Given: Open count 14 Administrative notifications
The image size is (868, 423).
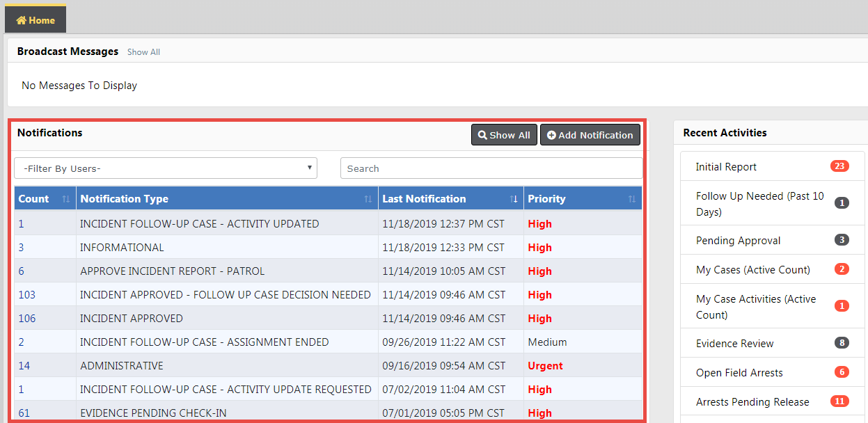Looking at the screenshot, I should point(24,366).
